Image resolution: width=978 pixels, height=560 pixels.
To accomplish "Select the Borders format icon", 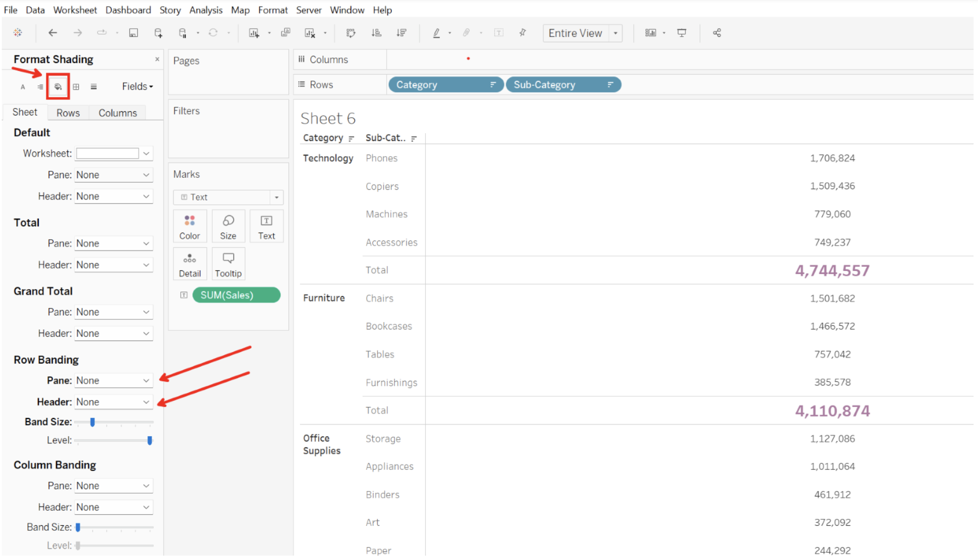I will [76, 86].
